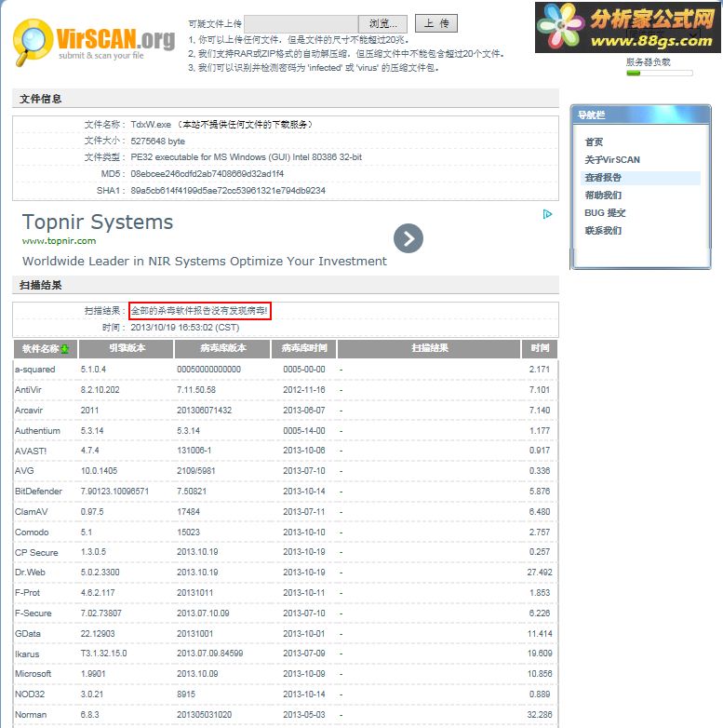Viewport: 723px width, 728px height.
Task: Click the Norman row name
Action: coord(31,715)
